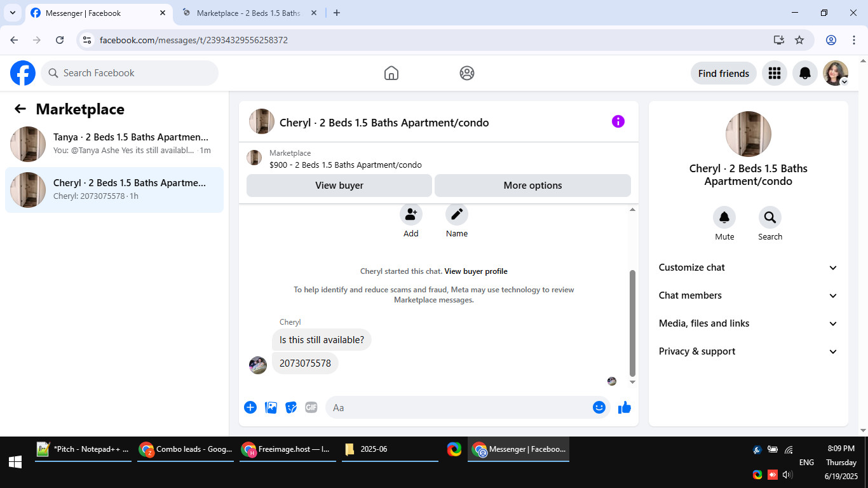868x488 pixels.
Task: Open Tanya conversation in chat list
Action: (x=114, y=144)
